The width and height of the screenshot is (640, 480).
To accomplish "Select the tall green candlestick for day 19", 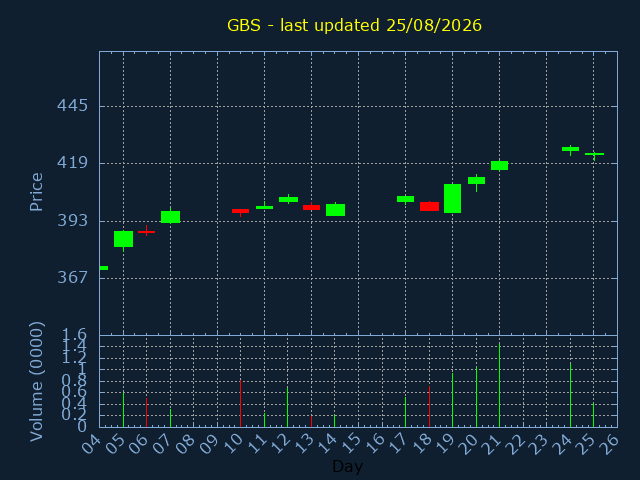I will pos(453,198).
